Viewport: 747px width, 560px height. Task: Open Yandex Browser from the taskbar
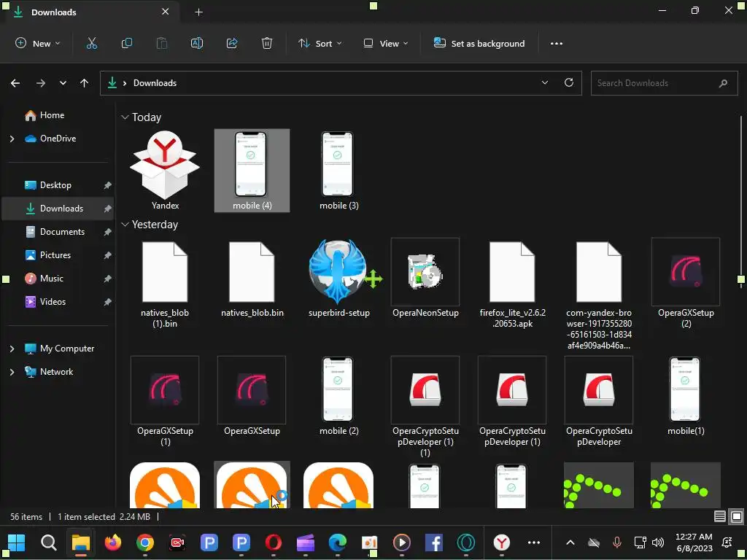pyautogui.click(x=501, y=542)
